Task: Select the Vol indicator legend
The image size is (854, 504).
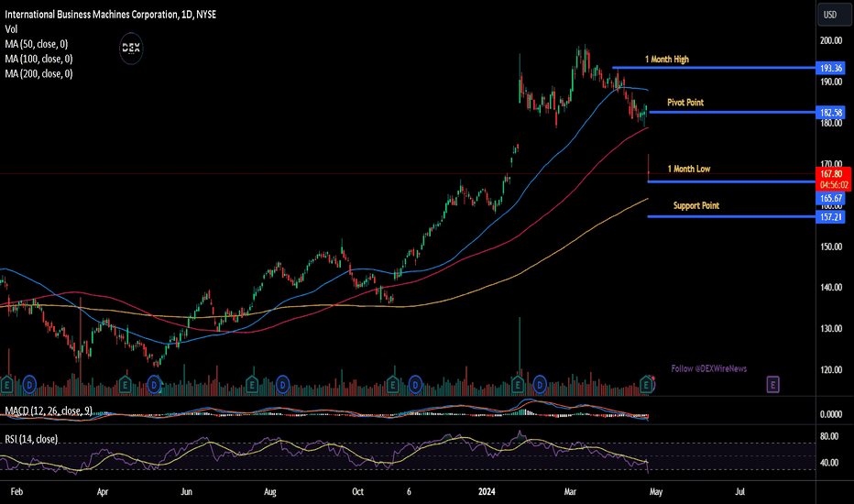Action: point(11,29)
